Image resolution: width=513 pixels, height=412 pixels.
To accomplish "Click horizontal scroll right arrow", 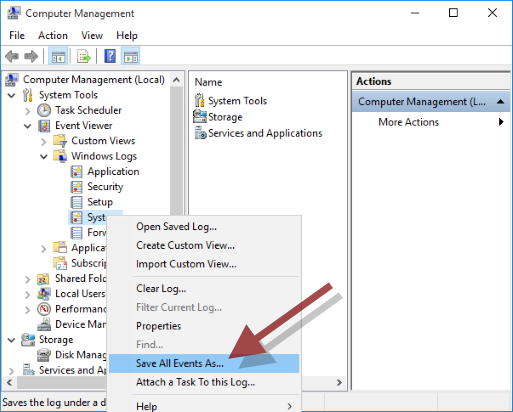I will click(339, 382).
